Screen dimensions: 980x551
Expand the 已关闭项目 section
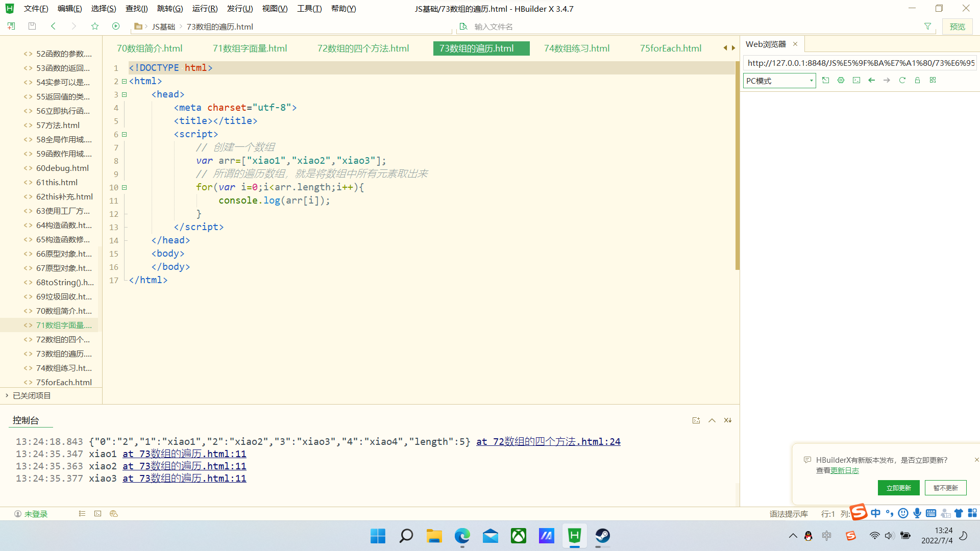coord(7,395)
